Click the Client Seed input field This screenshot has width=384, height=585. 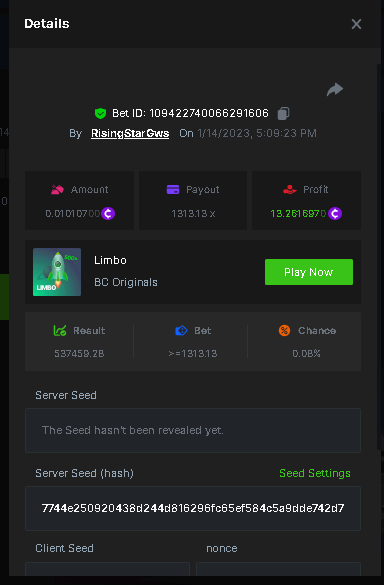(107, 569)
